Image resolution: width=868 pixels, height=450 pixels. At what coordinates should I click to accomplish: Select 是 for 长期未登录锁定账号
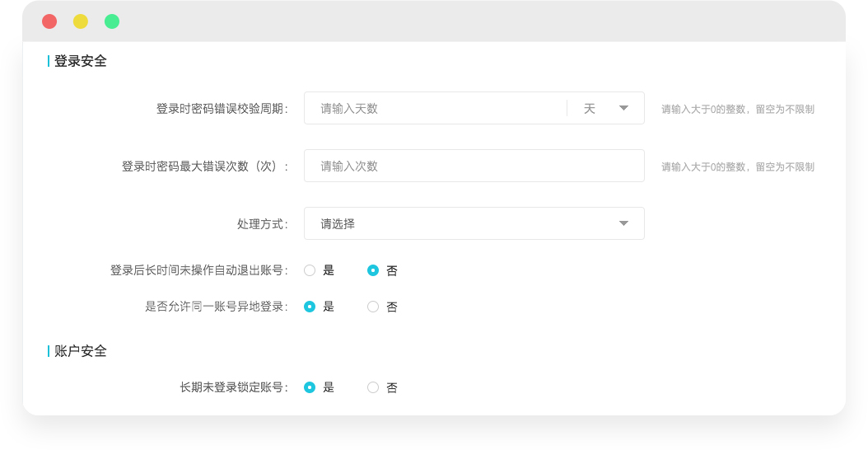click(310, 387)
